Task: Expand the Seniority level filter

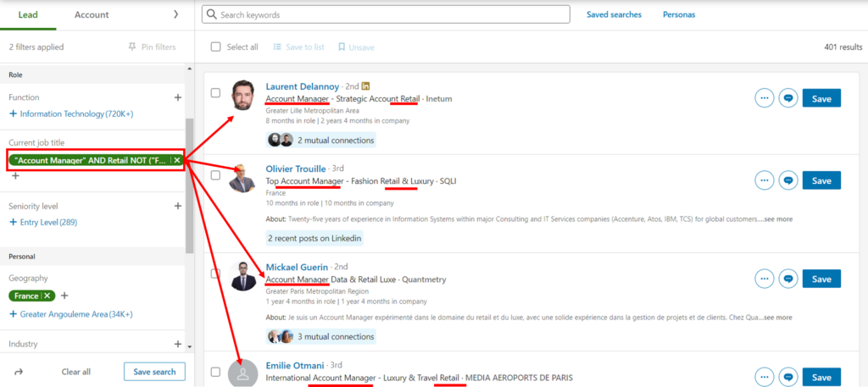Action: tap(178, 206)
